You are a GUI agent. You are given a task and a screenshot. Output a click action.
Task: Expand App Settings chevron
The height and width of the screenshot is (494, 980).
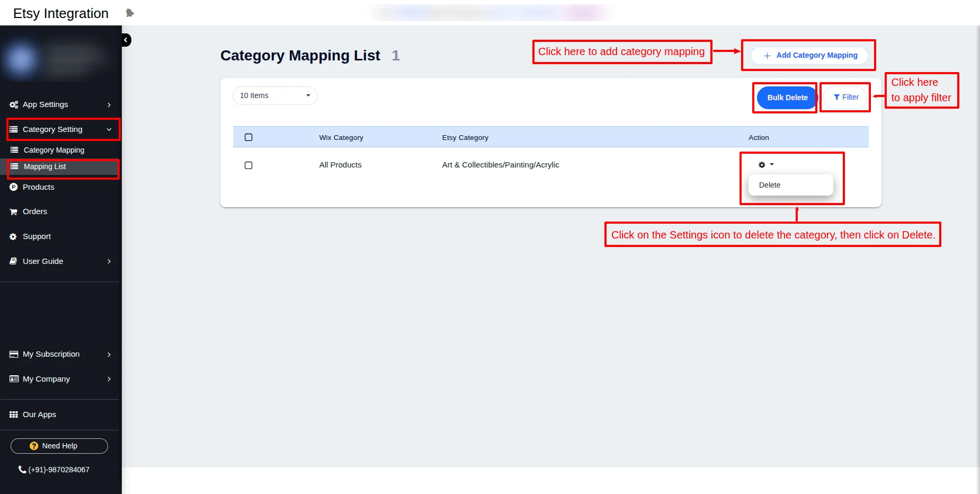click(x=109, y=105)
